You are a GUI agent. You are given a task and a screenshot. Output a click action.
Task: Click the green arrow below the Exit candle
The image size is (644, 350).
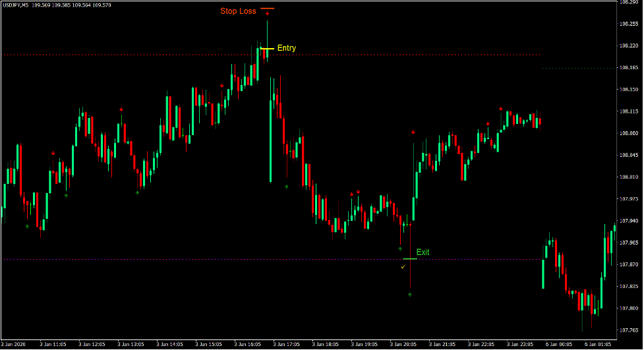(x=410, y=295)
